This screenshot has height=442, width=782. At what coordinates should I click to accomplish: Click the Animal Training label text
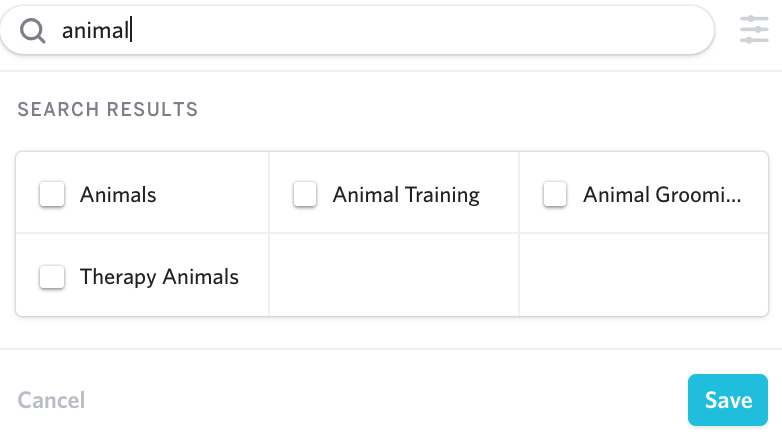(406, 195)
